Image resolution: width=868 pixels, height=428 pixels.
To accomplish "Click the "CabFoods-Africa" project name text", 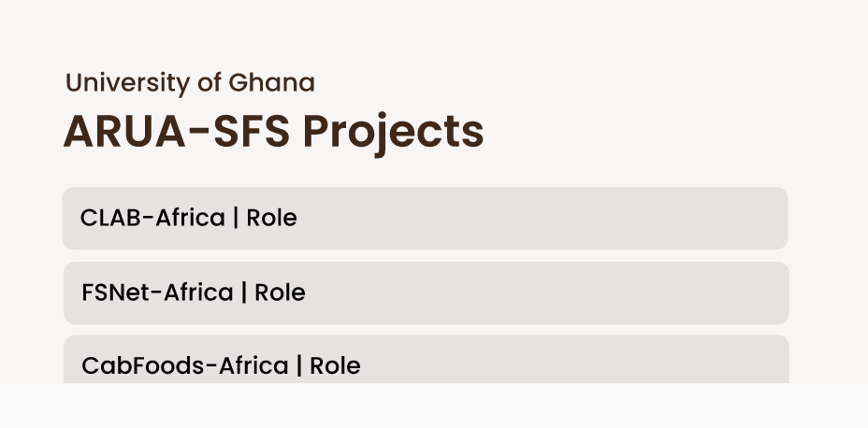I will (184, 365).
